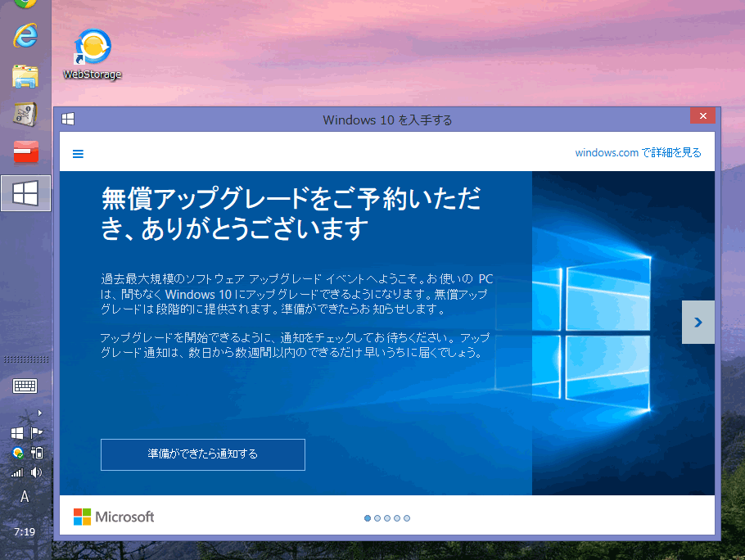This screenshot has height=560, width=745.
Task: Open the WebStorage desktop shortcut
Action: click(x=93, y=53)
